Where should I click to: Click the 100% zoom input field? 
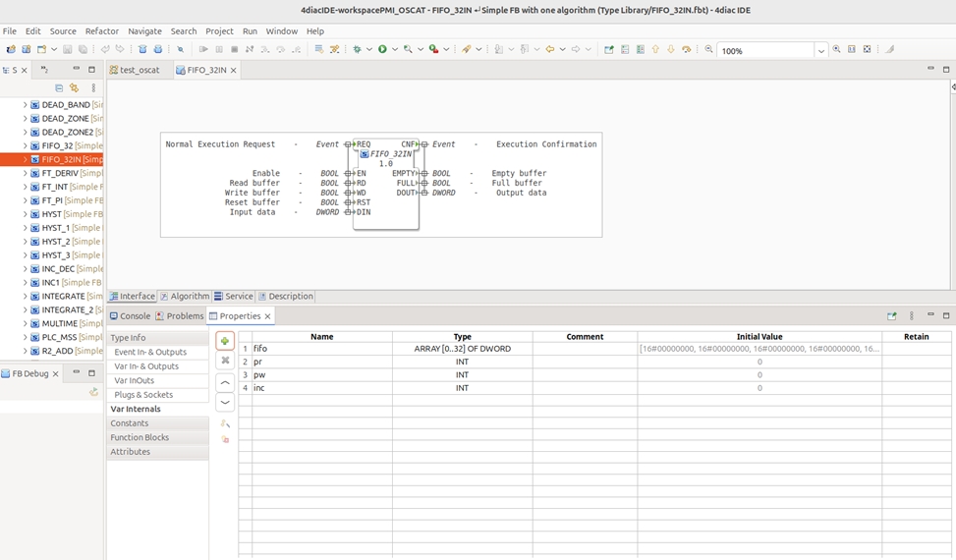pos(765,50)
